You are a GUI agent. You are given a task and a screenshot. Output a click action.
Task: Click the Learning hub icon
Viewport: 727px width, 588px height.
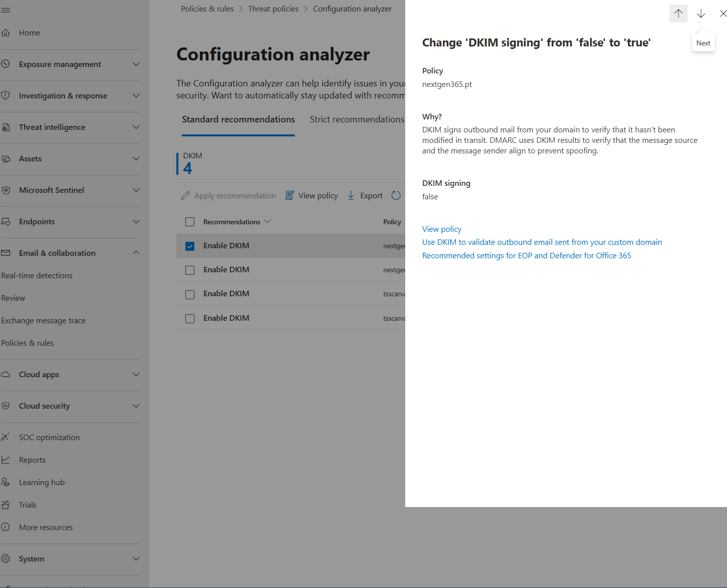click(5, 482)
